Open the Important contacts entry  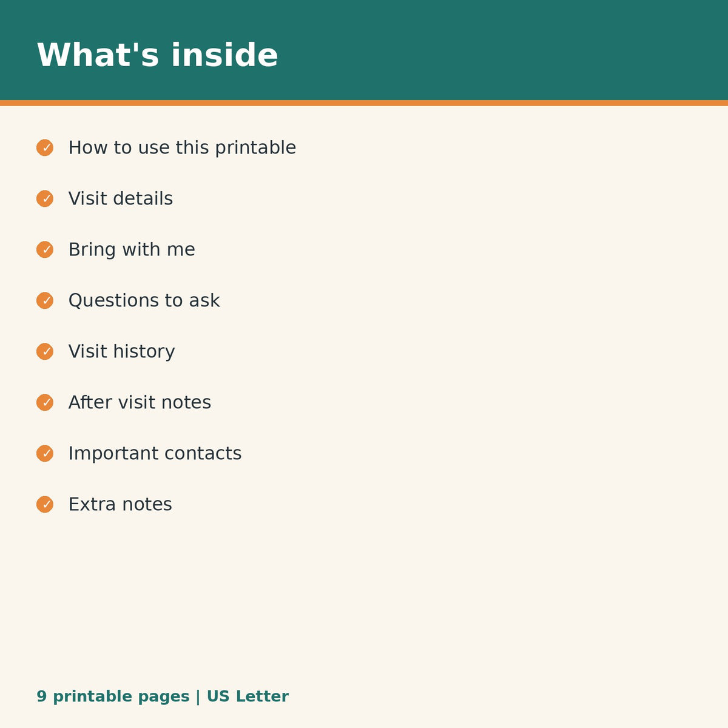tap(155, 454)
